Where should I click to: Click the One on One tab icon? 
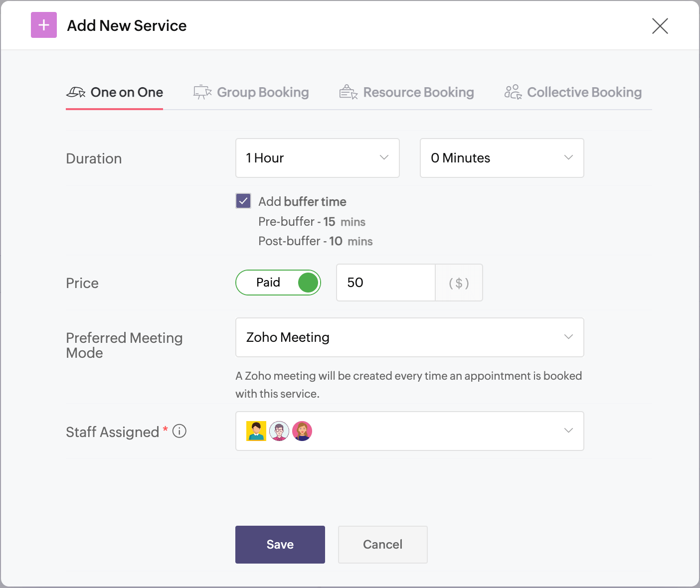[x=76, y=92]
